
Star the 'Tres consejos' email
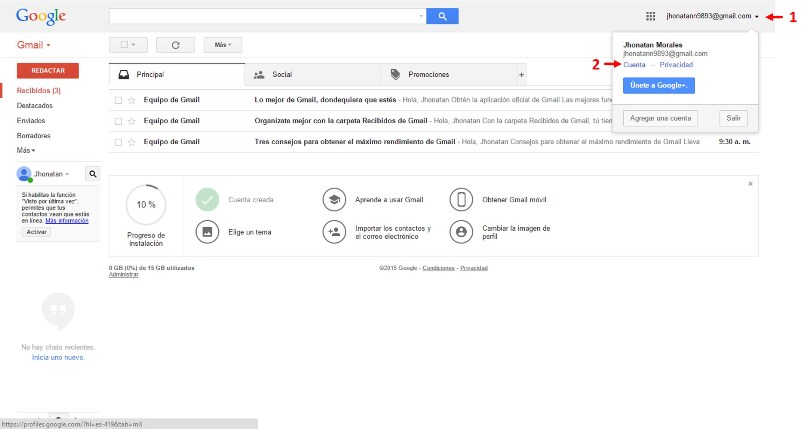132,142
